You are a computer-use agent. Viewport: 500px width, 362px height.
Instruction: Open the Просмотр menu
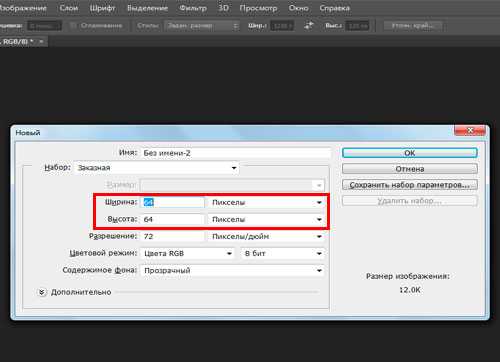pyautogui.click(x=258, y=8)
